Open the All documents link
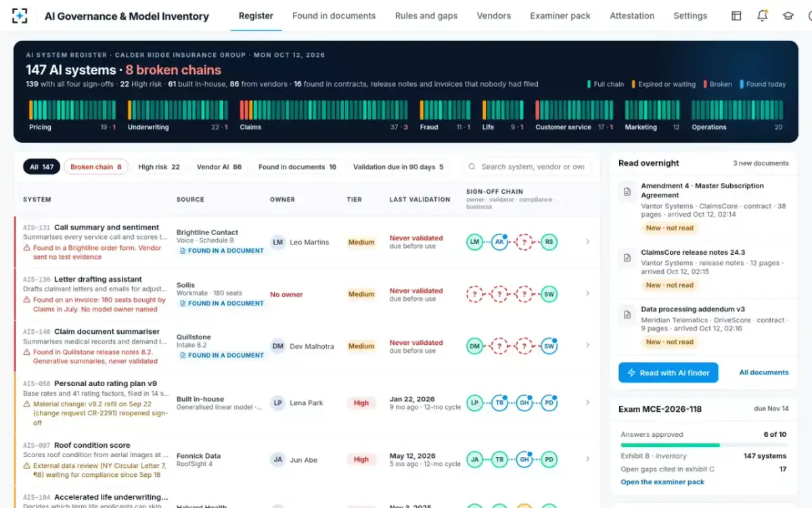The image size is (812, 508). click(x=764, y=373)
